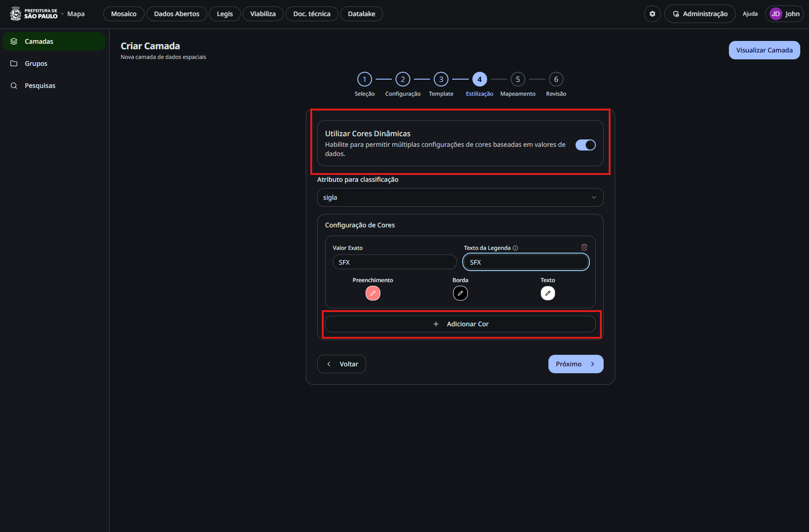Open the Viabiliza menu

[x=263, y=14]
